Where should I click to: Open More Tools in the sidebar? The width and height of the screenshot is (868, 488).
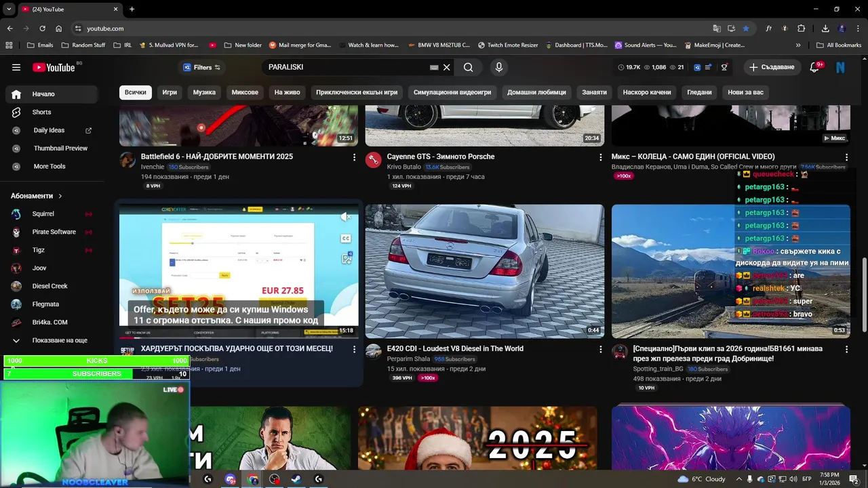[52, 166]
